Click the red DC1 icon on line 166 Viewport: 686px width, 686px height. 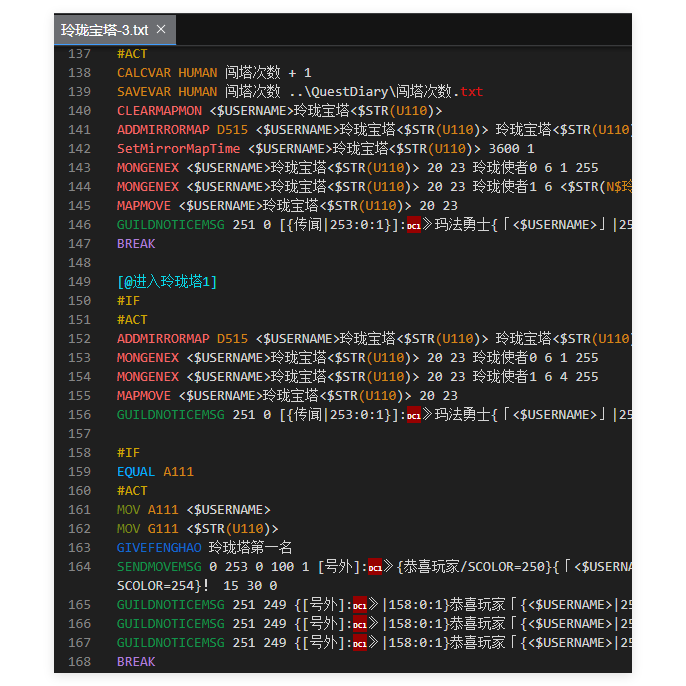tap(360, 624)
